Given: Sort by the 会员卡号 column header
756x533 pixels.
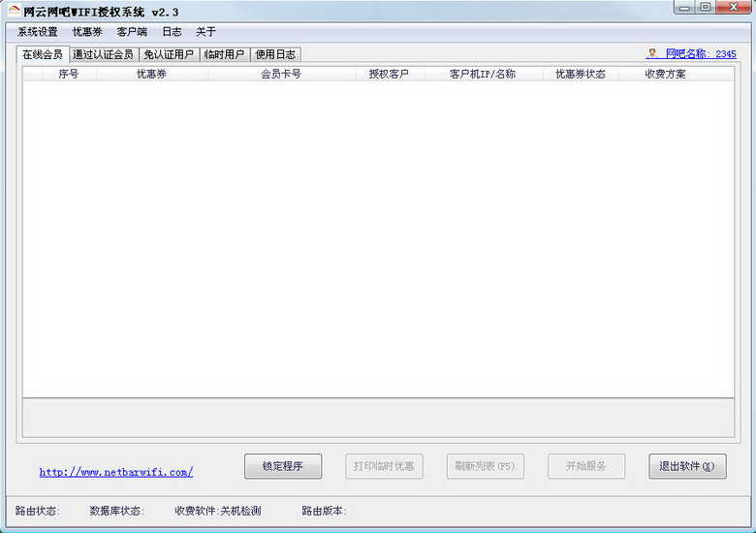Looking at the screenshot, I should 282,74.
